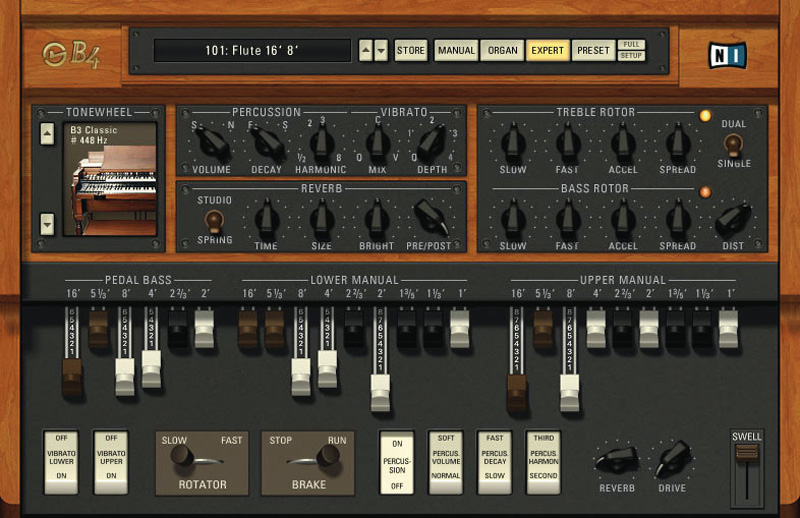800x518 pixels.
Task: Click the Treble Rotor SLOW knob
Action: click(x=513, y=142)
